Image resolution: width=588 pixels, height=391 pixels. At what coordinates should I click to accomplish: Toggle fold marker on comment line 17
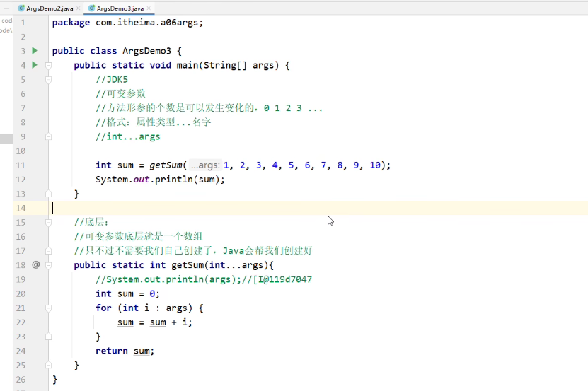click(x=48, y=251)
